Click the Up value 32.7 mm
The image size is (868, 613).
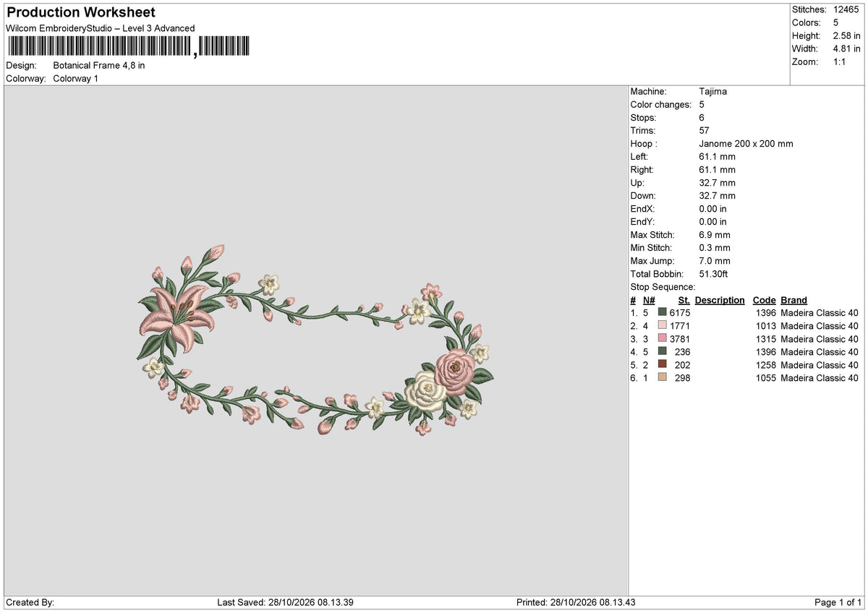(718, 183)
